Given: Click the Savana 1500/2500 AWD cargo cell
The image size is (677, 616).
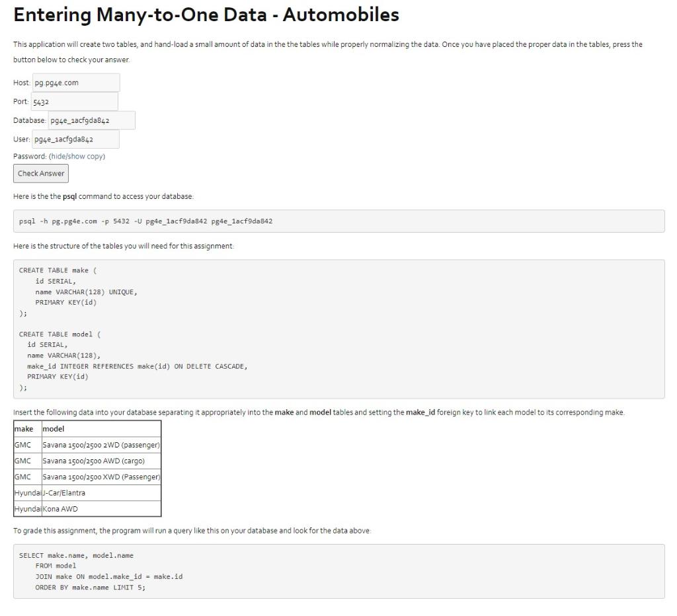Looking at the screenshot, I should (x=100, y=461).
